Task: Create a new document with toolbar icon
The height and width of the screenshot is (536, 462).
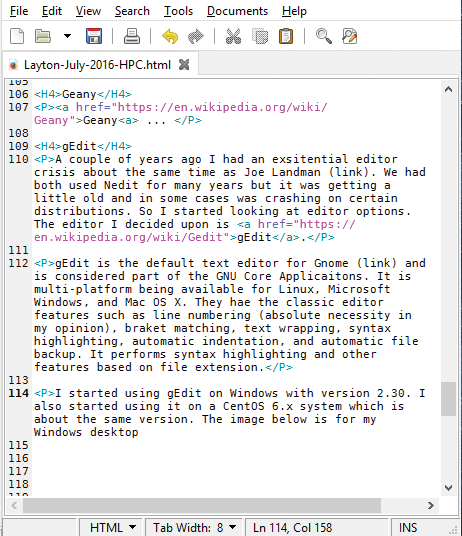Action: (17, 36)
